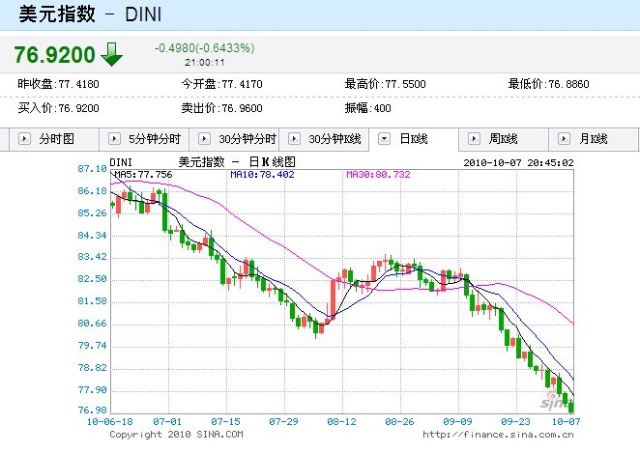The height and width of the screenshot is (453, 640).
Task: Switch to 月K线 monthly chart tab
Action: pyautogui.click(x=592, y=139)
